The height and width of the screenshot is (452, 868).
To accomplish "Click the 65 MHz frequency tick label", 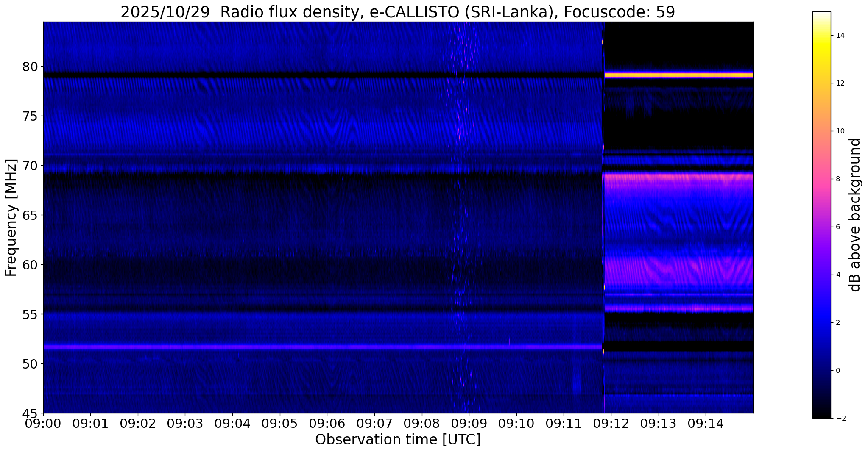I will click(30, 215).
